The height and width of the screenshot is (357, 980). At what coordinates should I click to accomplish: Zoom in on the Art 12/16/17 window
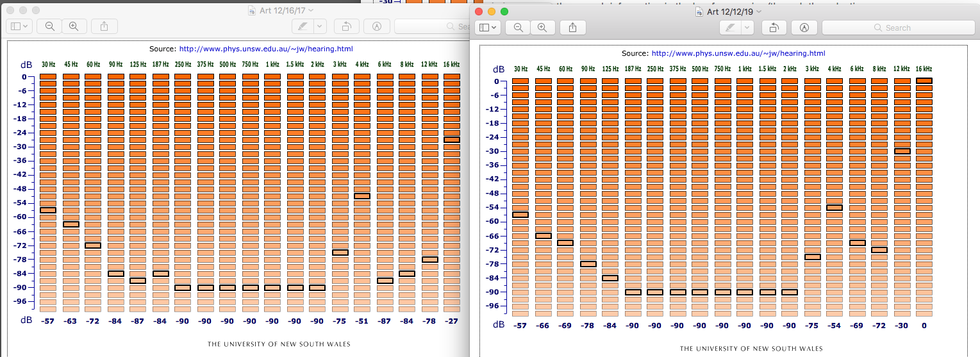pyautogui.click(x=74, y=26)
